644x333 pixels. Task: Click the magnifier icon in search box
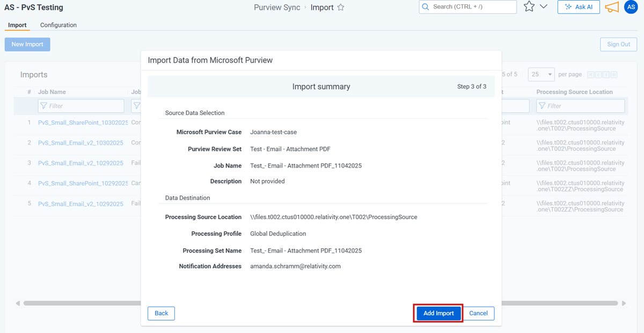pos(426,7)
